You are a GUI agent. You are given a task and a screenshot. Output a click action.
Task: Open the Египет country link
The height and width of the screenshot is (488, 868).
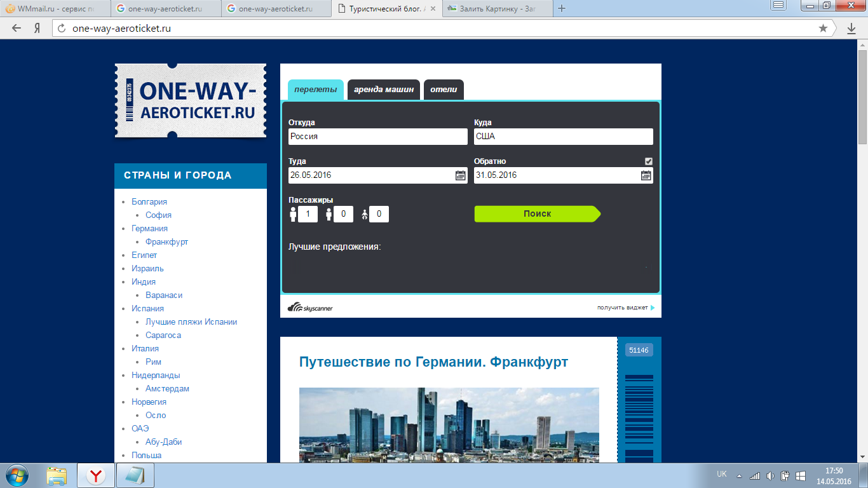(x=144, y=255)
